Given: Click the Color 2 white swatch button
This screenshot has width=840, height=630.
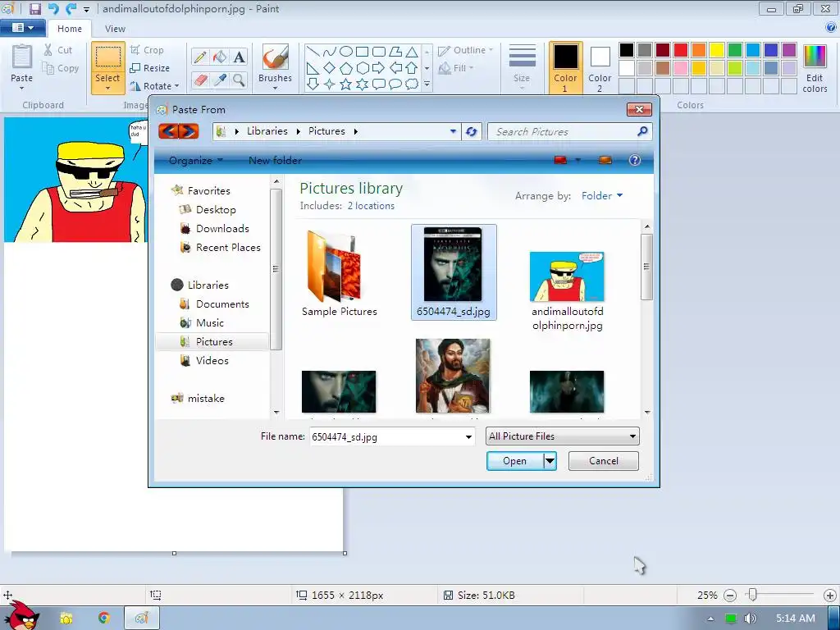Looking at the screenshot, I should [600, 69].
